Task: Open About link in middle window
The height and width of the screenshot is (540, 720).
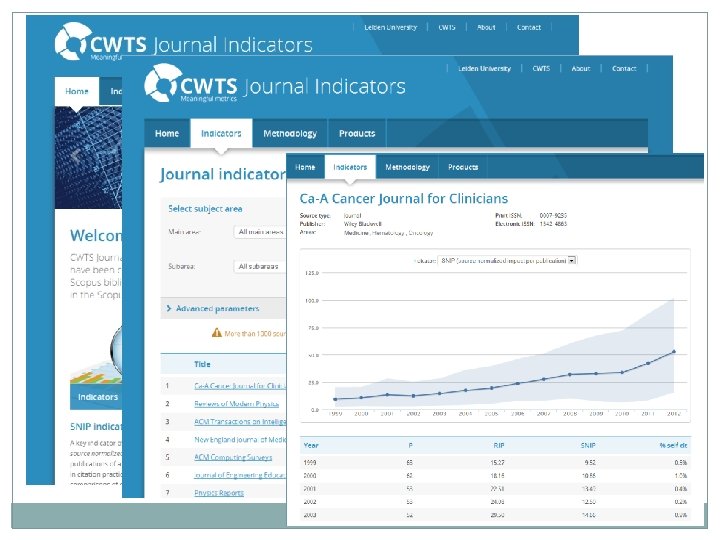Action: tap(580, 68)
